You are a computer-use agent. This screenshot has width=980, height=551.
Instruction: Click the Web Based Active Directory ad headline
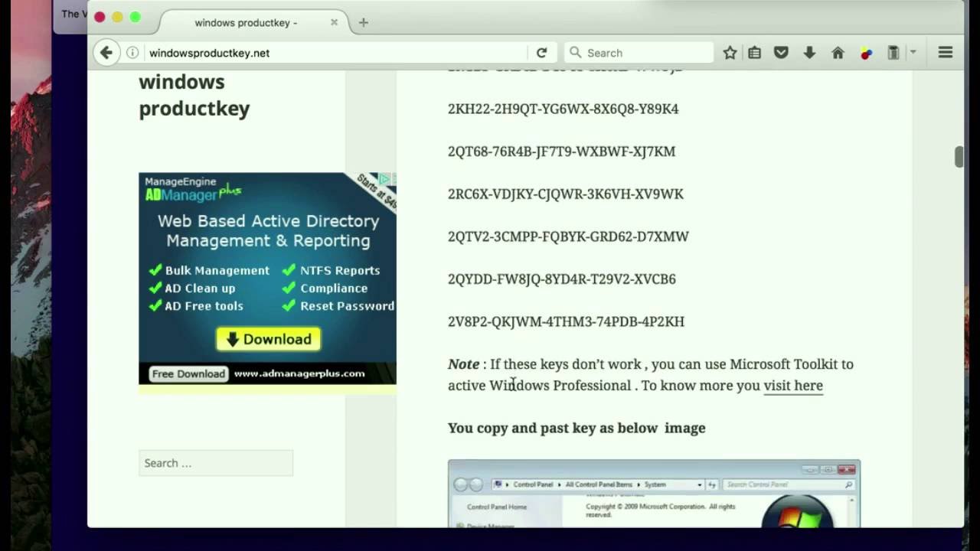coord(268,230)
